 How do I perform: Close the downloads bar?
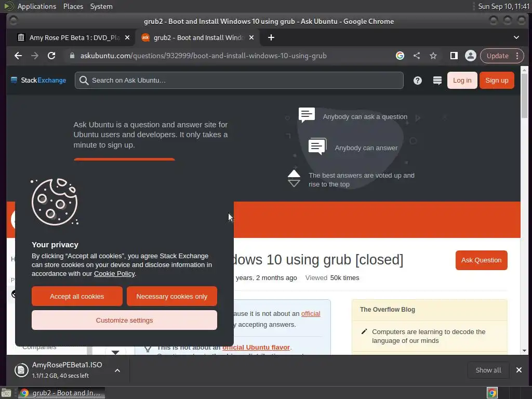(519, 370)
